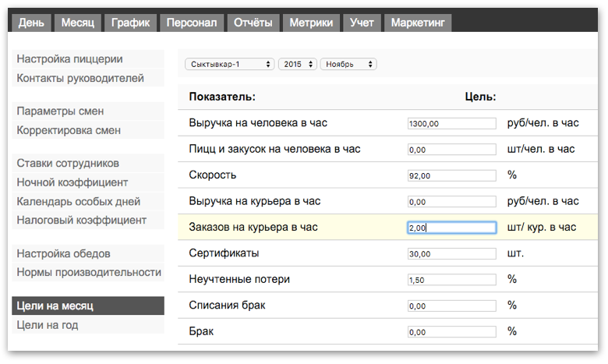The image size is (608, 364).
Task: Open Цели на год page
Action: pyautogui.click(x=88, y=325)
